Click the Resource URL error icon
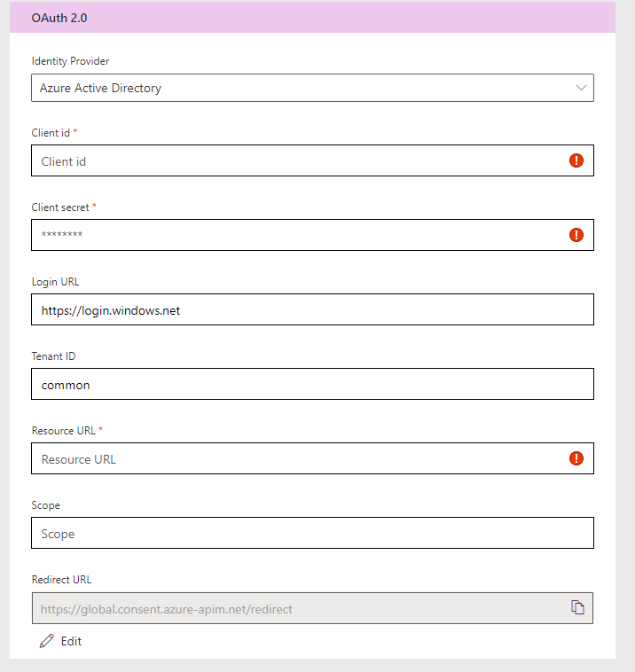The height and width of the screenshot is (672, 635). click(576, 458)
